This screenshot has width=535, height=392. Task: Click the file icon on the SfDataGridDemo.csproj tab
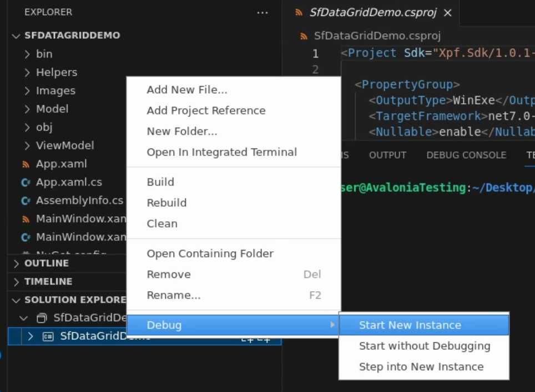click(x=299, y=12)
